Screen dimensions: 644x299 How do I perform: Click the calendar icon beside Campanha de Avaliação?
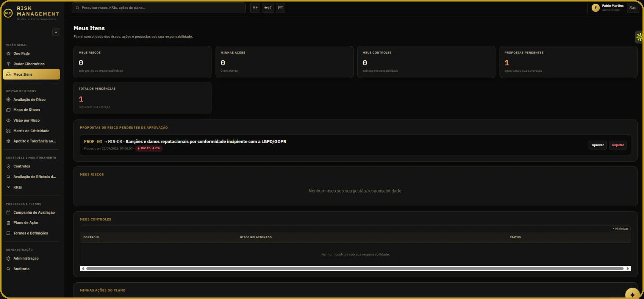(8, 213)
